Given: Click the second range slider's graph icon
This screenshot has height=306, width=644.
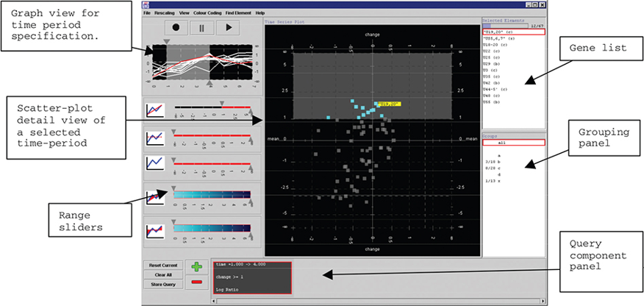Looking at the screenshot, I should click(156, 138).
